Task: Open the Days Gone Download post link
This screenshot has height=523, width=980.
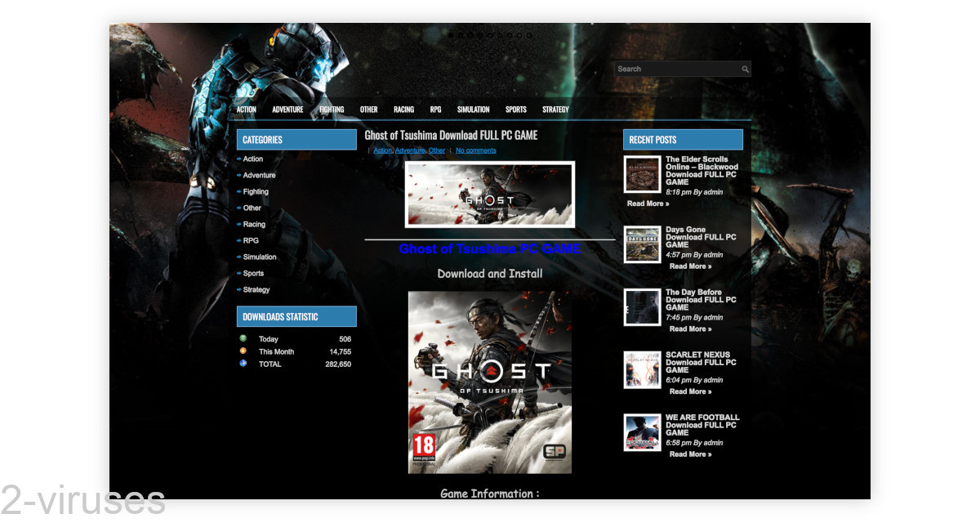Action: click(701, 237)
